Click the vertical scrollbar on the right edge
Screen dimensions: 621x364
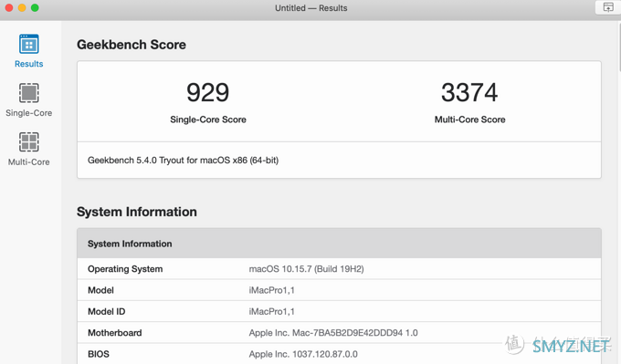tap(618, 47)
